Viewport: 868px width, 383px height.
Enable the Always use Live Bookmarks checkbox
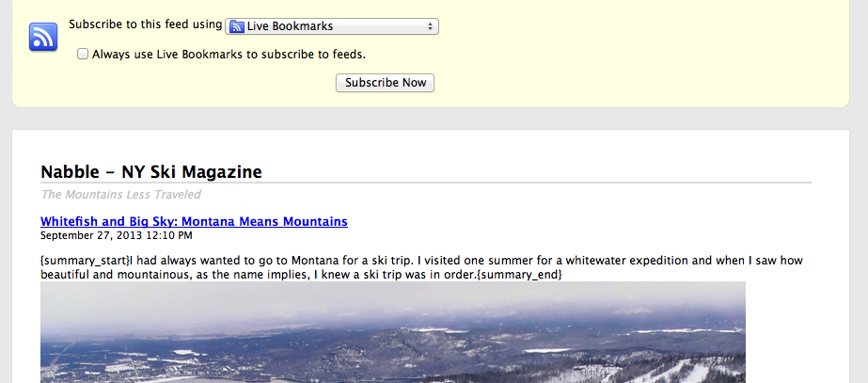(83, 55)
